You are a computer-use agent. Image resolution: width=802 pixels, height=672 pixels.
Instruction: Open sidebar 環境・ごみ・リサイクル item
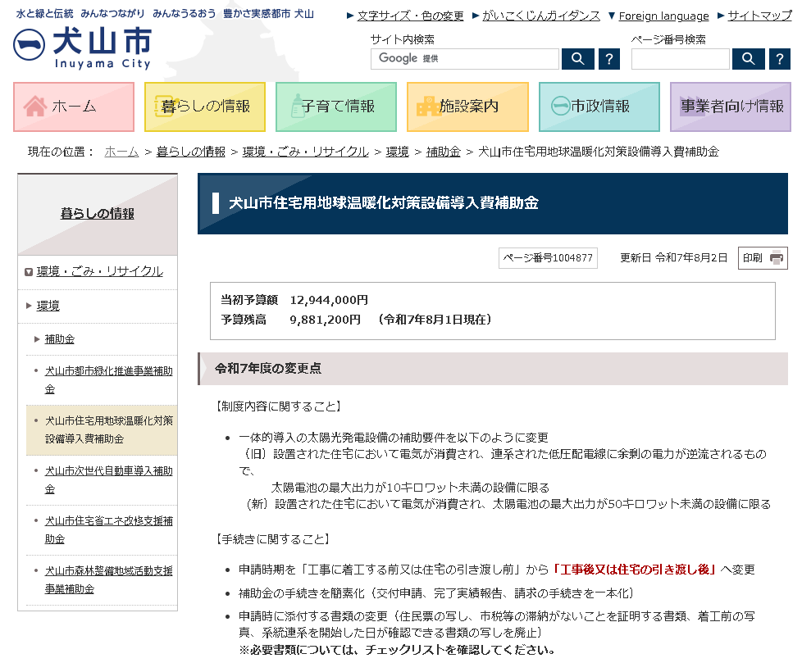pyautogui.click(x=100, y=271)
